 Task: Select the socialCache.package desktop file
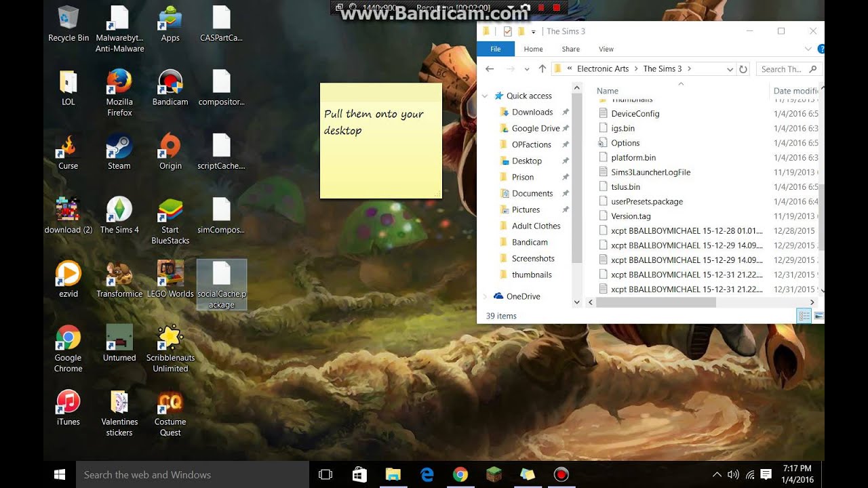tap(221, 285)
